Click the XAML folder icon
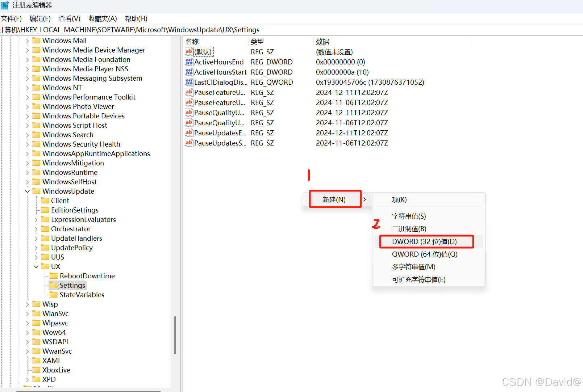 tap(36, 360)
